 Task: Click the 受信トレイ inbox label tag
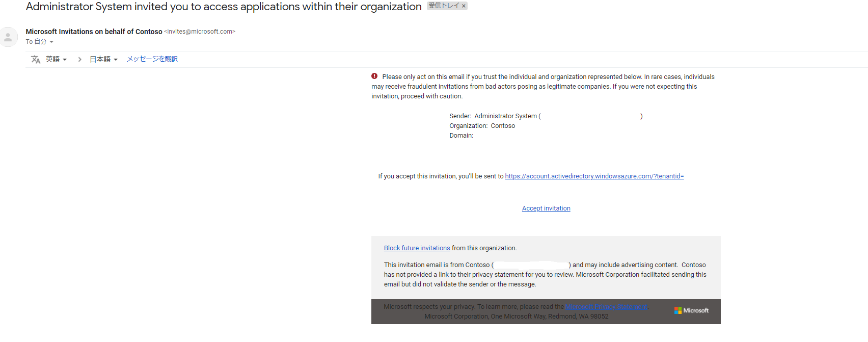(443, 6)
